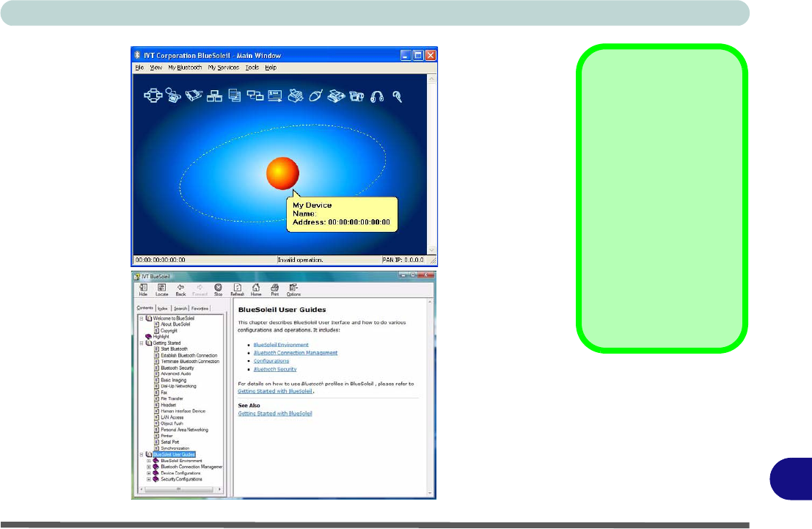Click the contents pane horizontal scrollbar
Screen dimensions: 812x529
click(180, 489)
